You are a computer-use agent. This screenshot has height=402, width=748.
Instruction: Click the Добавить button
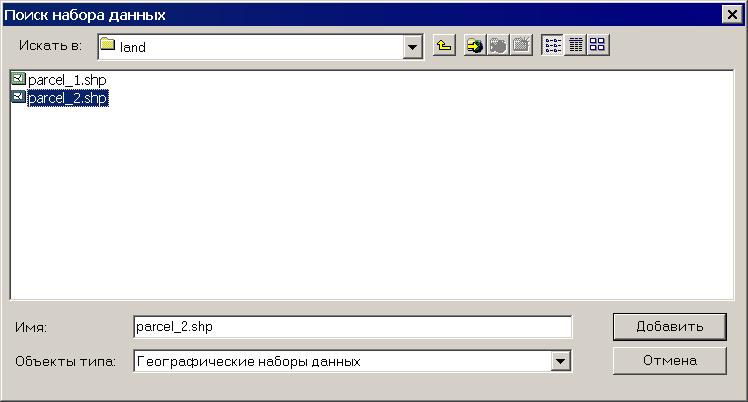point(669,327)
